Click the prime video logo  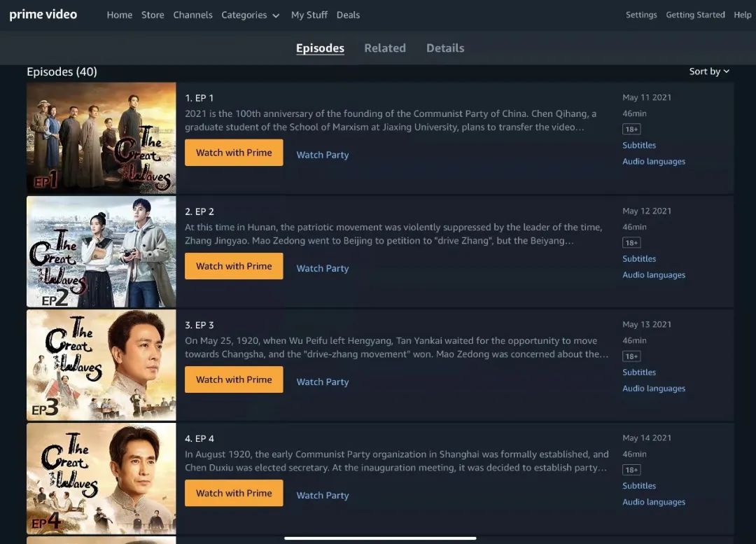pos(43,15)
